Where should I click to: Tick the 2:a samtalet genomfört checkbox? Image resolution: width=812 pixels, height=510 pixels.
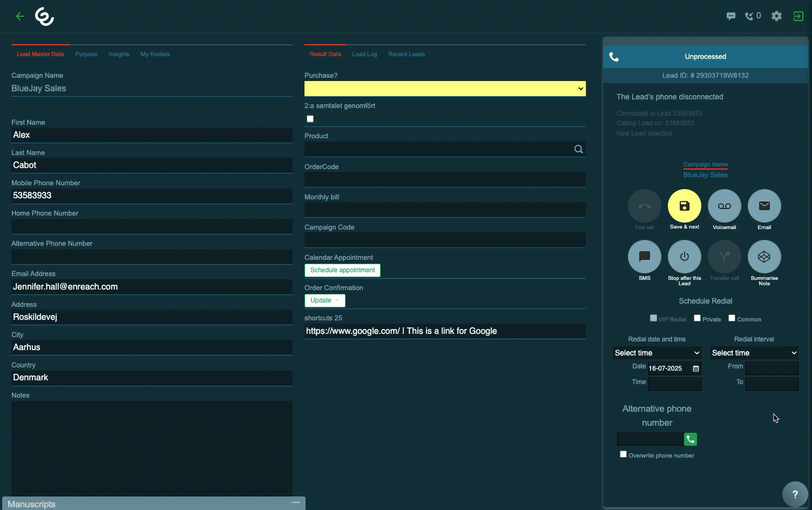click(310, 119)
